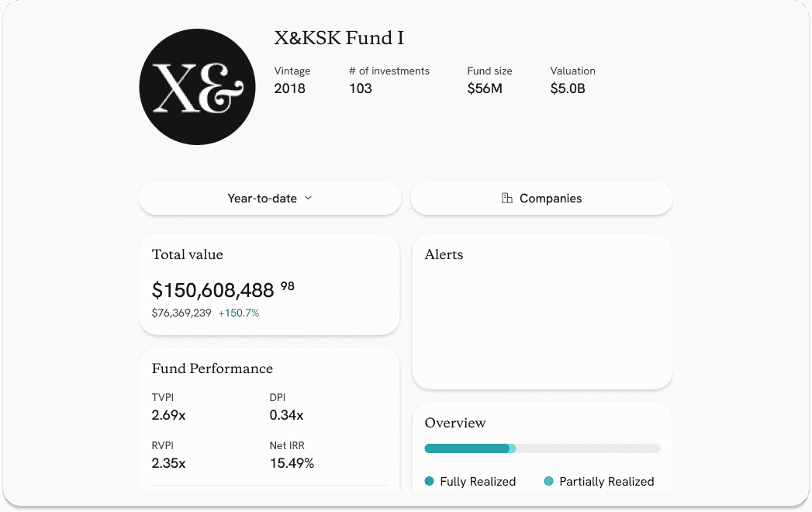Click the Valuation figure $5.0B

(568, 88)
